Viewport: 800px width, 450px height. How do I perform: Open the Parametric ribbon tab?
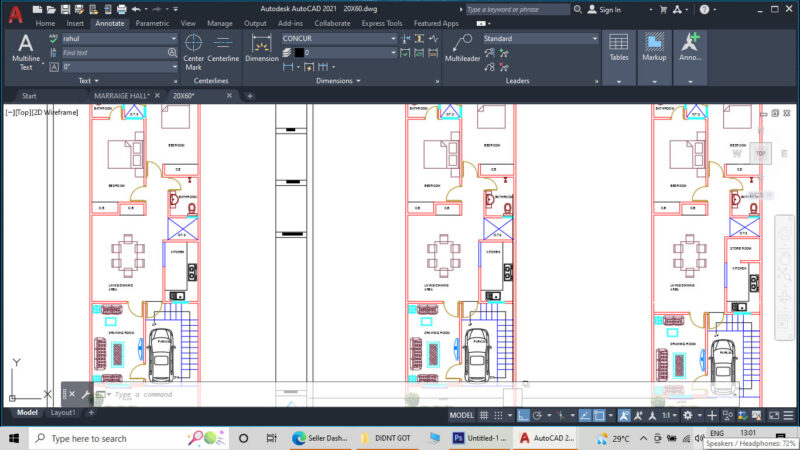tap(152, 23)
